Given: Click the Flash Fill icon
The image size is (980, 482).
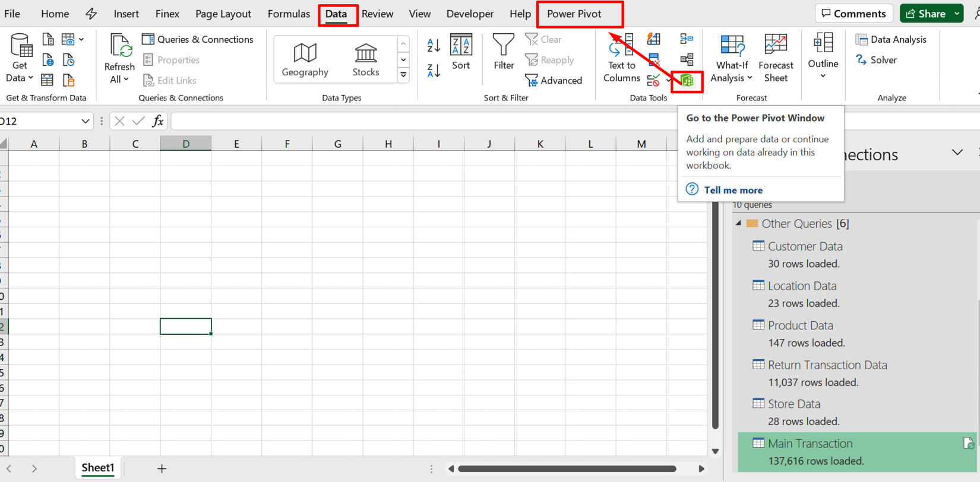Looking at the screenshot, I should pos(654,39).
